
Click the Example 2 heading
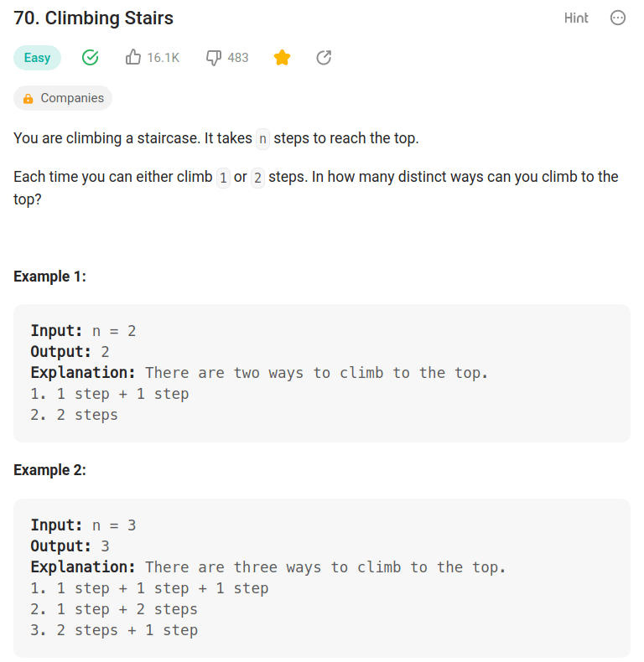click(x=49, y=470)
